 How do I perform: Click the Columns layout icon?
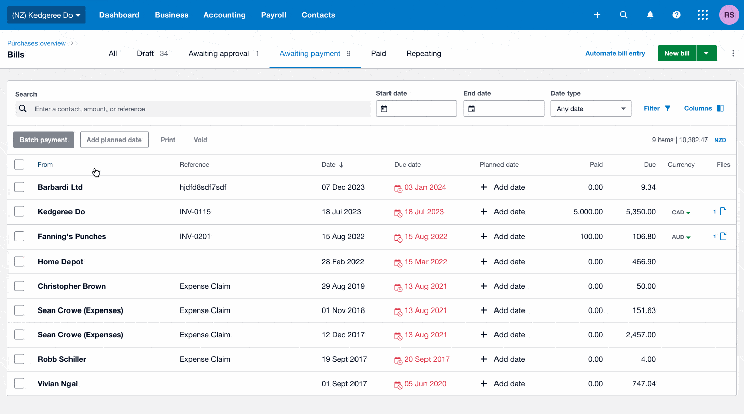pyautogui.click(x=720, y=109)
